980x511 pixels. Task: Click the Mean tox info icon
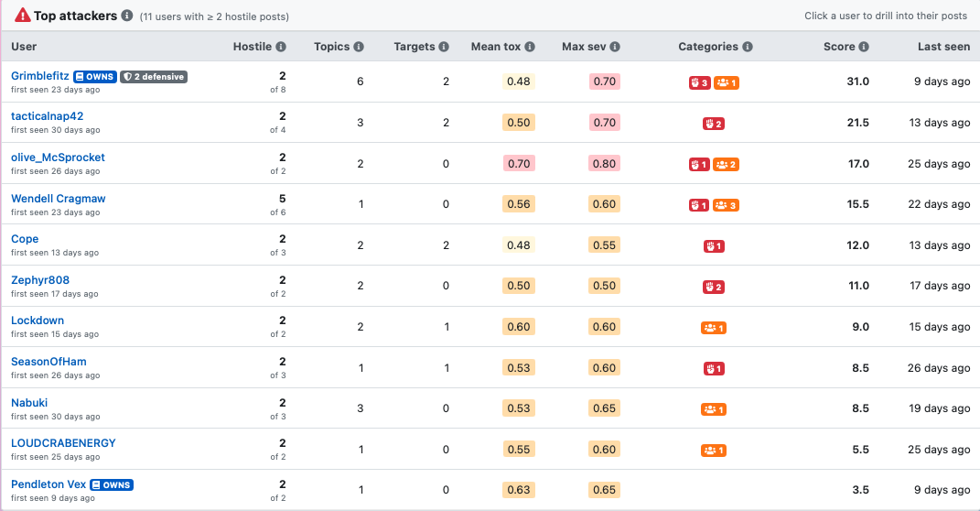coord(530,47)
